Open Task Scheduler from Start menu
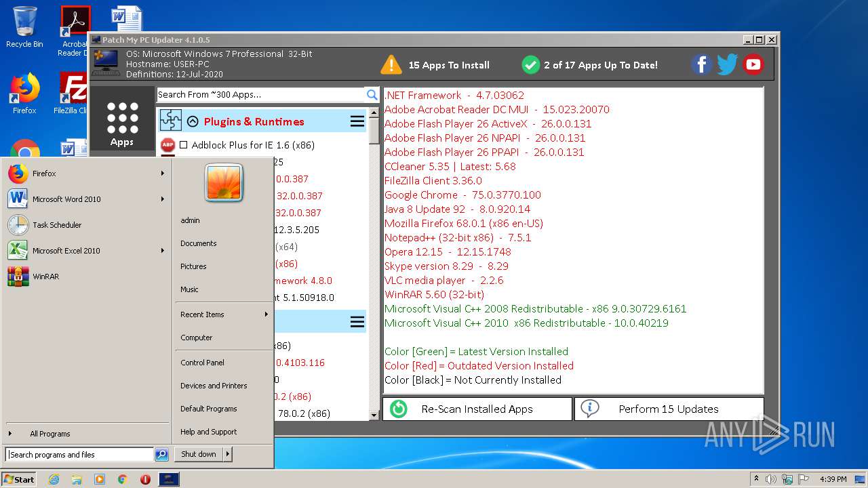 (85, 225)
